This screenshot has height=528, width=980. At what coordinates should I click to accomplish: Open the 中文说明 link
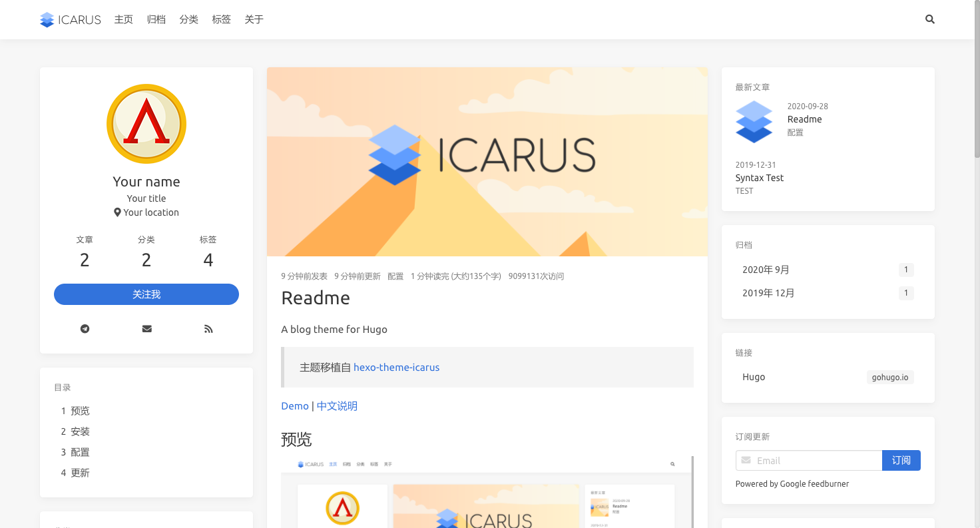click(337, 406)
